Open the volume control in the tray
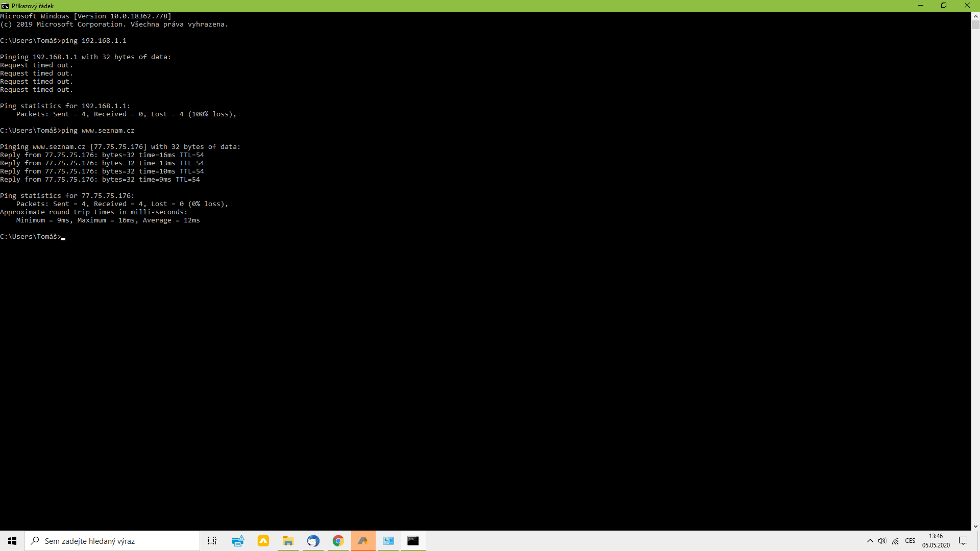Image resolution: width=980 pixels, height=551 pixels. tap(882, 541)
